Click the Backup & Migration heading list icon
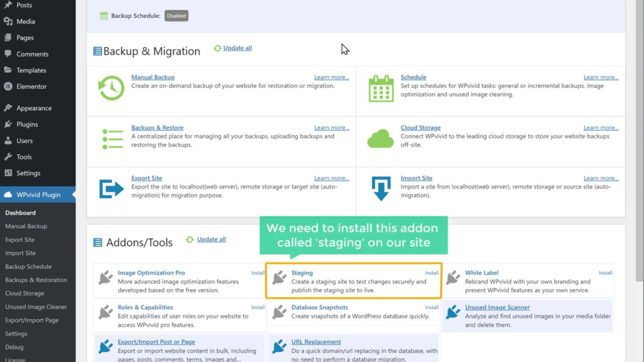This screenshot has height=362, width=644. coord(97,51)
